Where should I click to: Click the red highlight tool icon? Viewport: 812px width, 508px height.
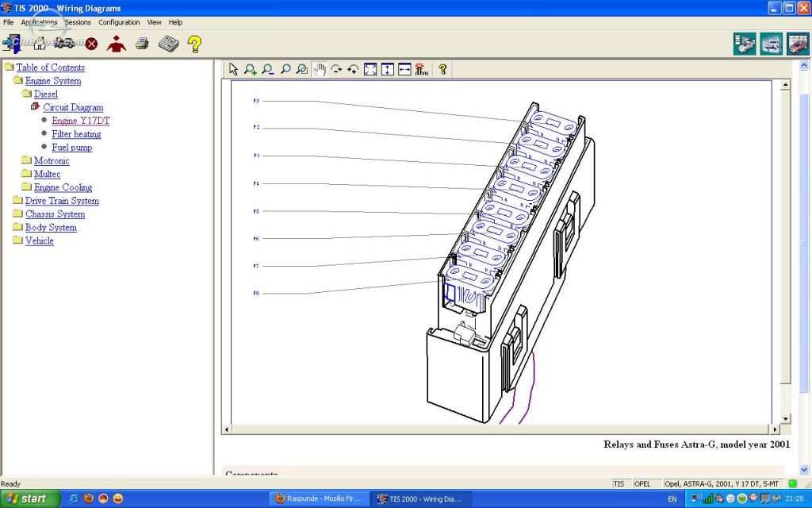tap(422, 70)
